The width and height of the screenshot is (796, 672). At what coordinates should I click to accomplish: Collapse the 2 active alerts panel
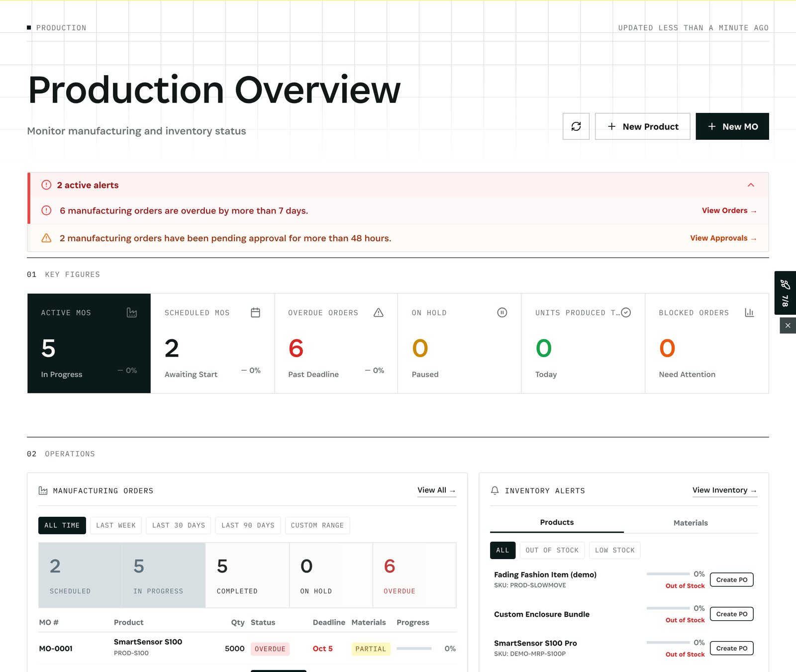click(751, 185)
